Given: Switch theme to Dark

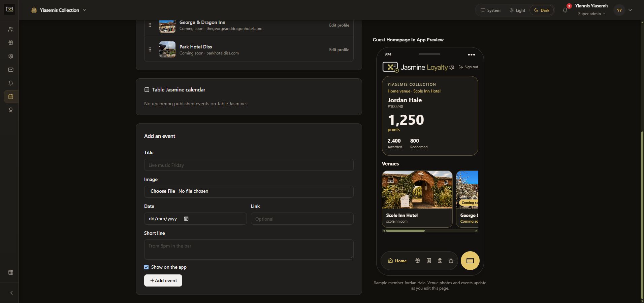Looking at the screenshot, I should [x=542, y=10].
